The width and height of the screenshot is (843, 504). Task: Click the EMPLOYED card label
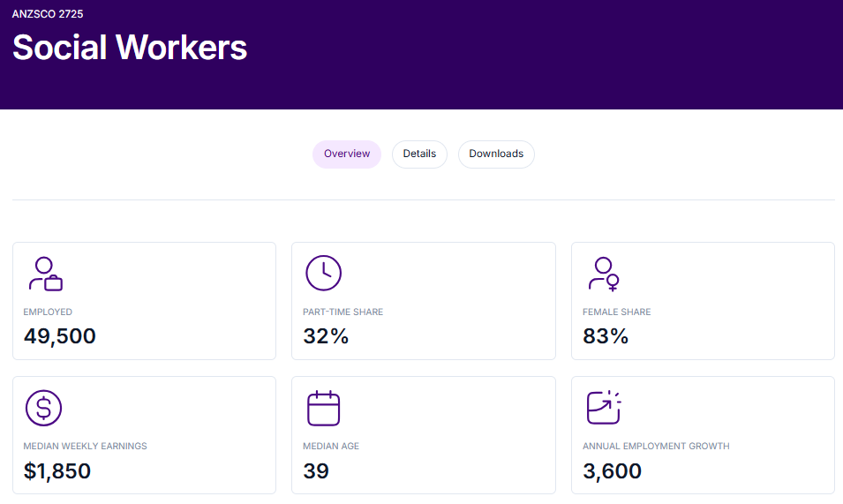[48, 312]
